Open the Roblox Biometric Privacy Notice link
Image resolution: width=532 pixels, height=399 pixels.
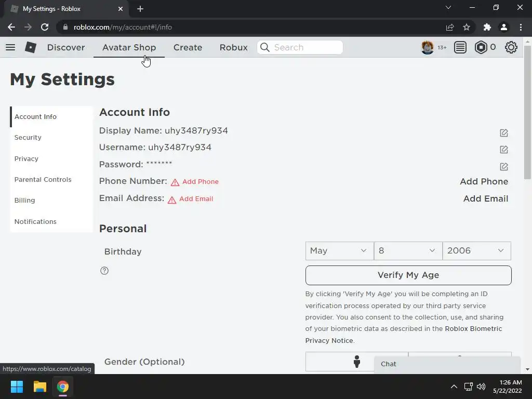(x=403, y=335)
